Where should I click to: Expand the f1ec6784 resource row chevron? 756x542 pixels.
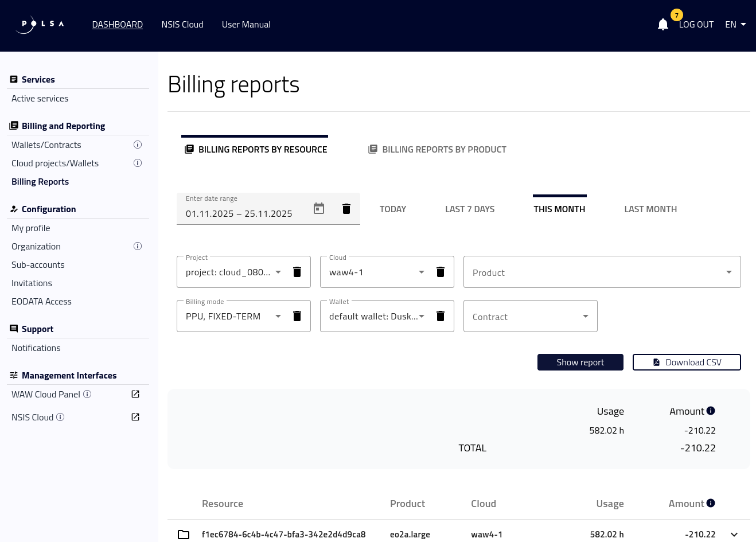pos(734,535)
